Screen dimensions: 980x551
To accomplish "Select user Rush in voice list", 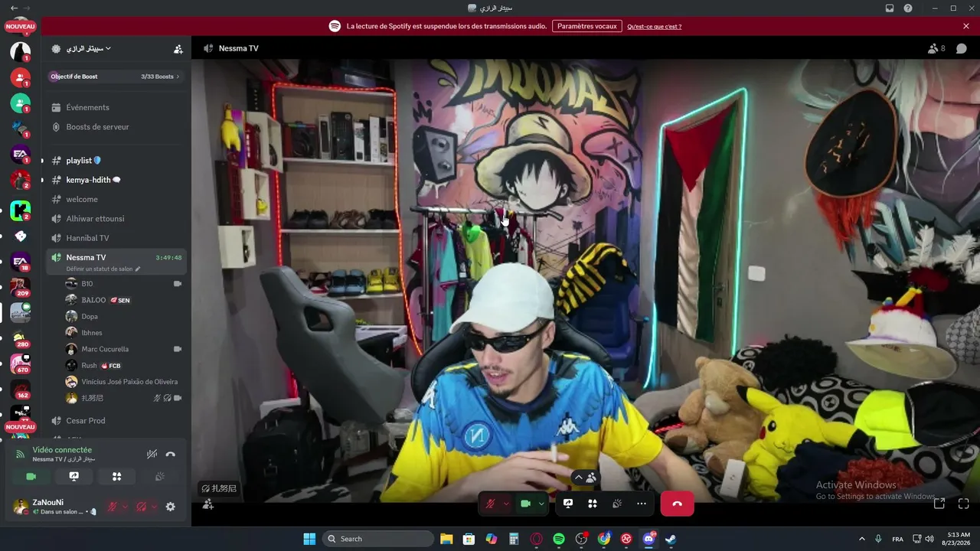I will 124,366.
